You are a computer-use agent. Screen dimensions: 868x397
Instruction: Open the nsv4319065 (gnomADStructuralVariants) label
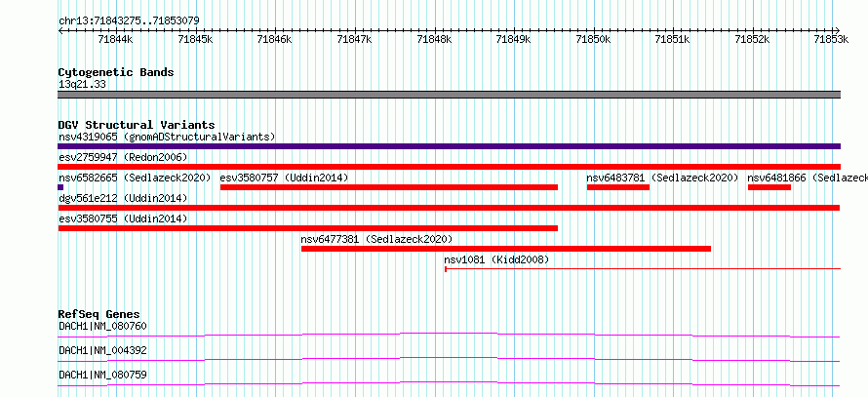pyautogui.click(x=167, y=137)
